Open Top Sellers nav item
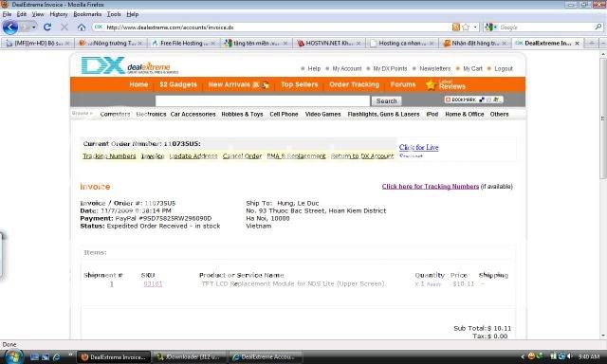 coord(300,84)
